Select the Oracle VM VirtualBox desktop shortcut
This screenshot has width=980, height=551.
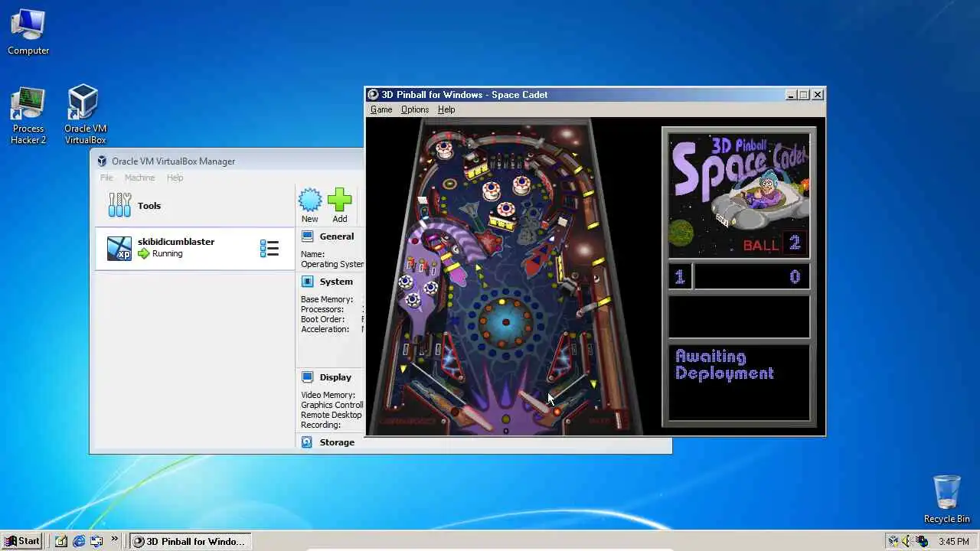(x=85, y=114)
